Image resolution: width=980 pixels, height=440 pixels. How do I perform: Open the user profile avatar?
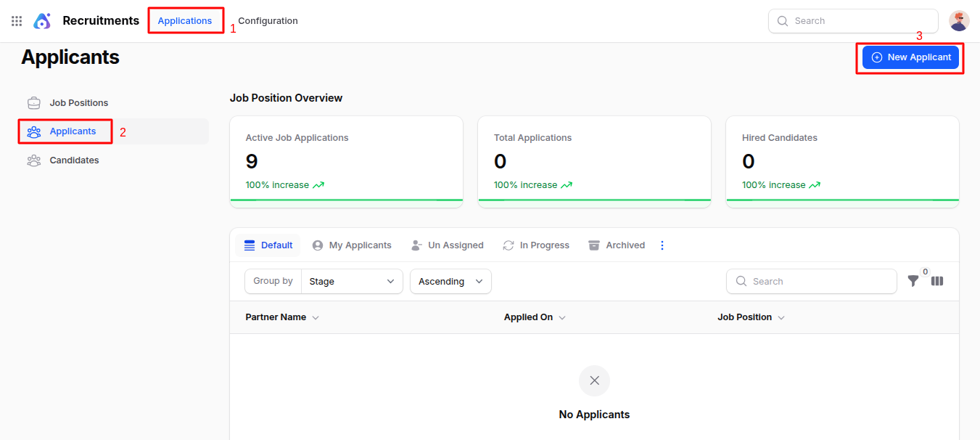[959, 20]
